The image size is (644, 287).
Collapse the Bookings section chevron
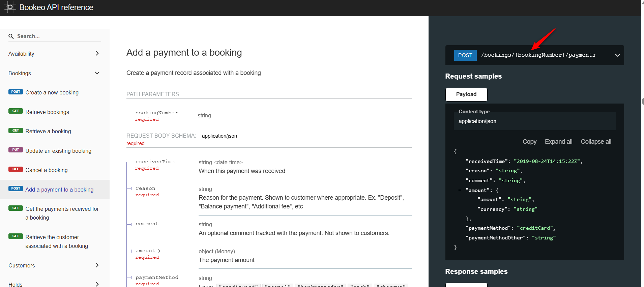click(x=97, y=73)
